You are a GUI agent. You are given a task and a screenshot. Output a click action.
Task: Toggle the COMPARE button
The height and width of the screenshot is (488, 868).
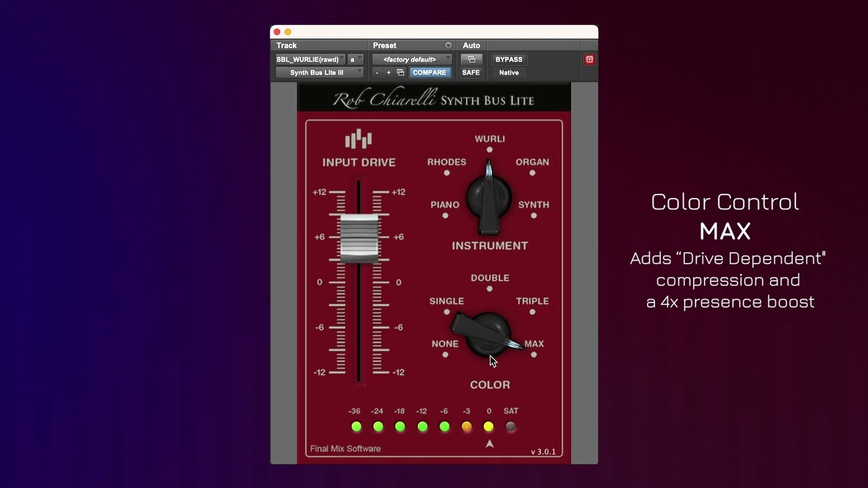429,73
